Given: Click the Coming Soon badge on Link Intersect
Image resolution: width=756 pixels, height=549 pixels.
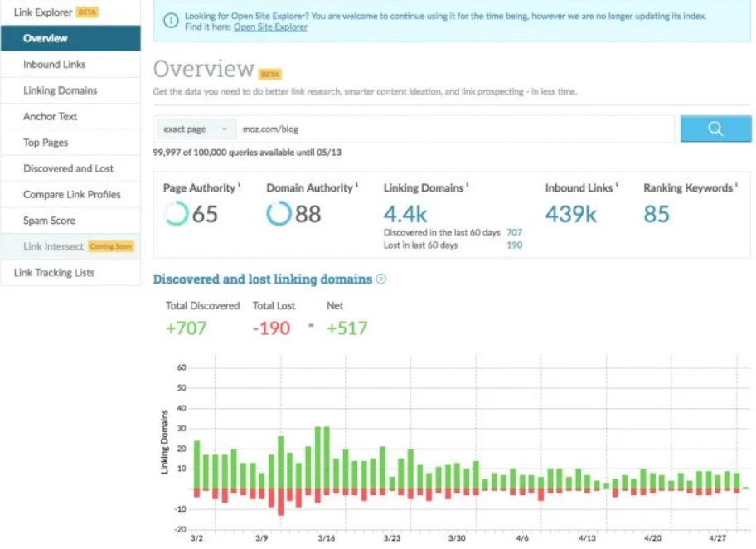Looking at the screenshot, I should (111, 246).
